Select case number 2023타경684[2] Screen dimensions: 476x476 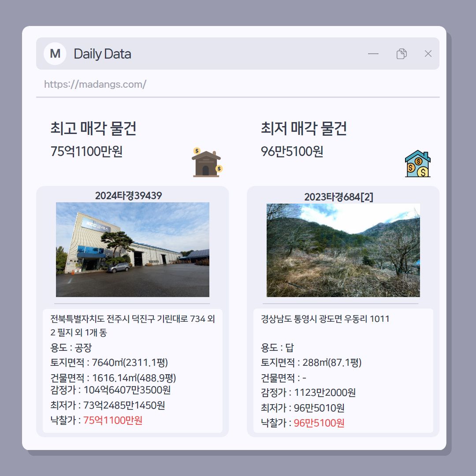pos(338,197)
